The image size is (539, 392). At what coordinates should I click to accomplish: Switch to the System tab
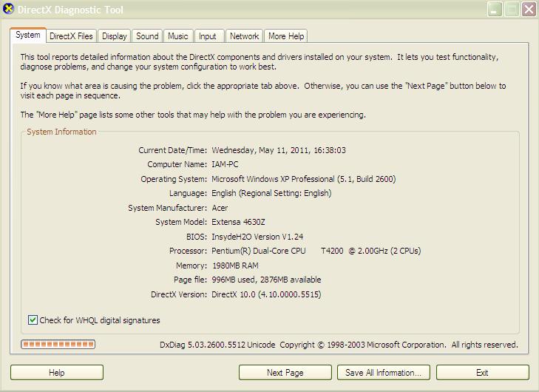(x=28, y=35)
